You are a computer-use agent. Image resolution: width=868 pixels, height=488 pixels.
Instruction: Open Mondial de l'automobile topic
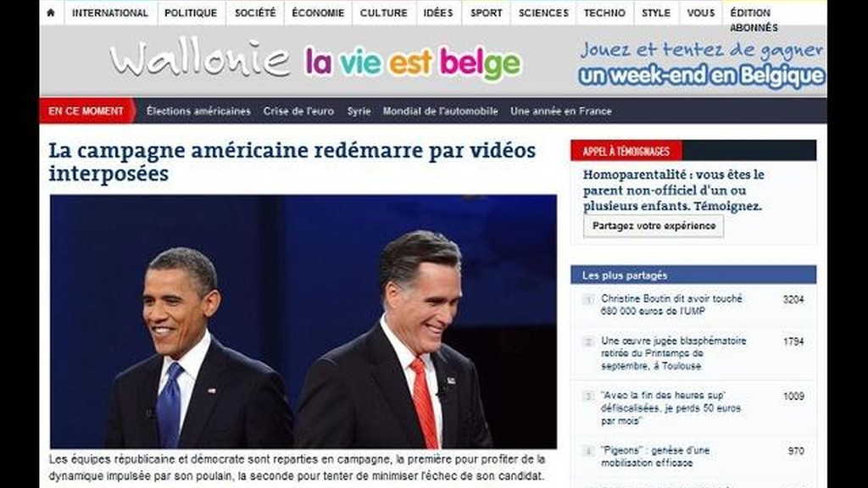click(441, 111)
